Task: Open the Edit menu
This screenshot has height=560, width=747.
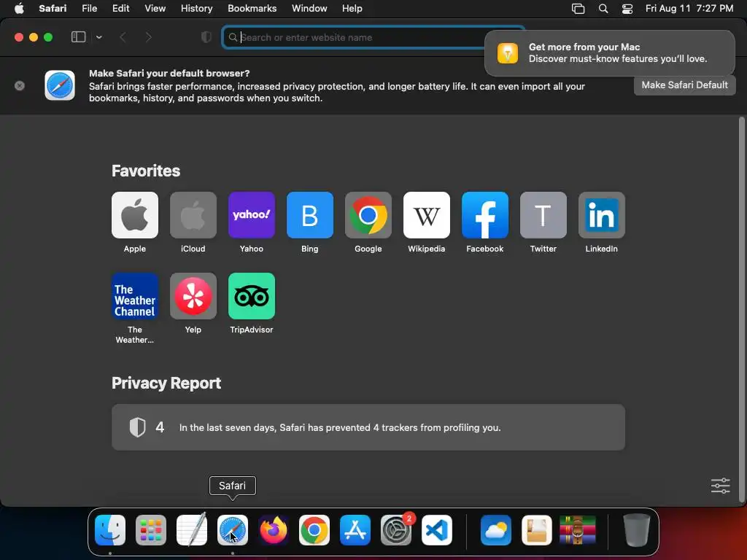Action: coord(120,8)
